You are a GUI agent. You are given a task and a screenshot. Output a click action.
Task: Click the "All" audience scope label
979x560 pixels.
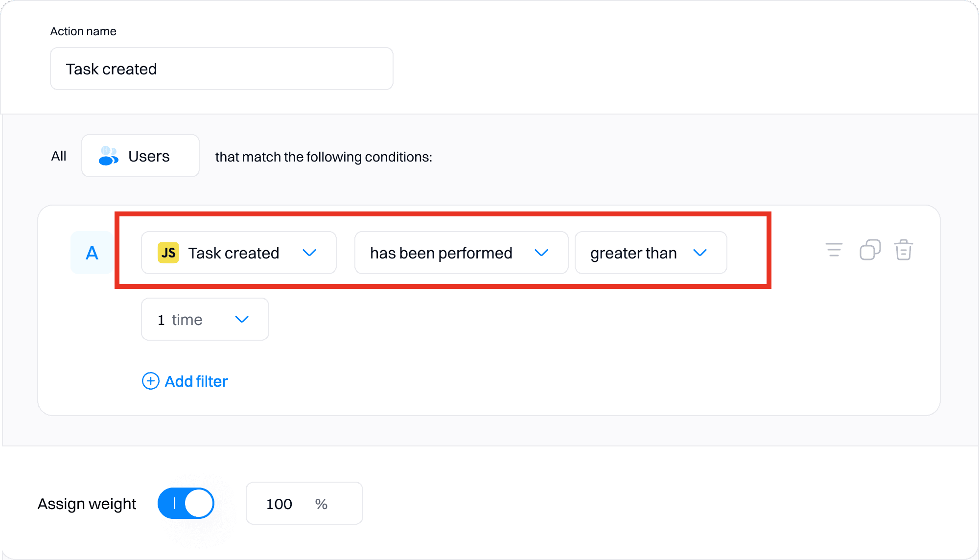(58, 156)
